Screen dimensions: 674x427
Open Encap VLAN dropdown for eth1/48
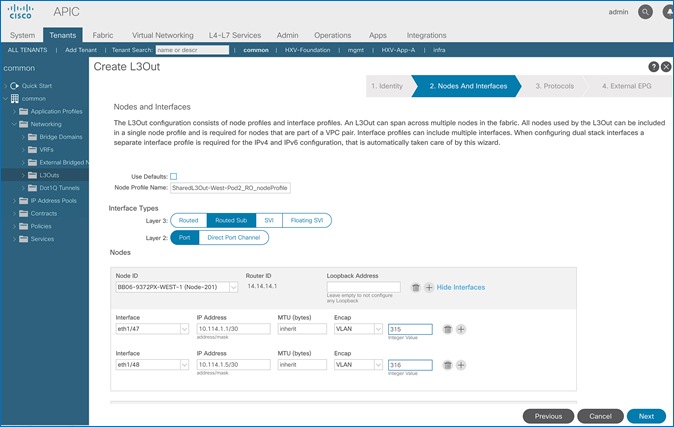click(378, 365)
